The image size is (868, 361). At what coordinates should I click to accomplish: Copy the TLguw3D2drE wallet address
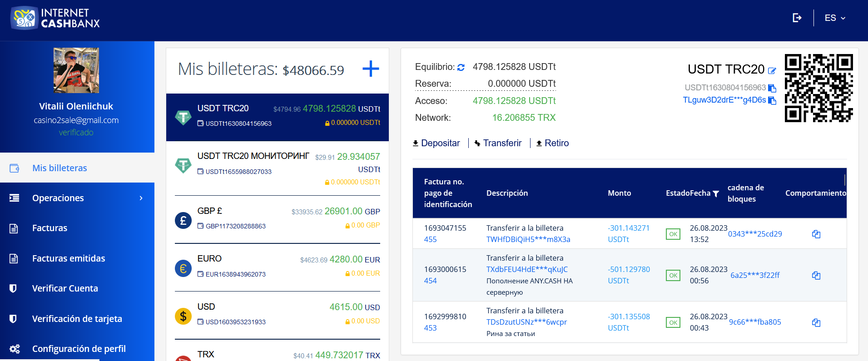click(x=772, y=100)
